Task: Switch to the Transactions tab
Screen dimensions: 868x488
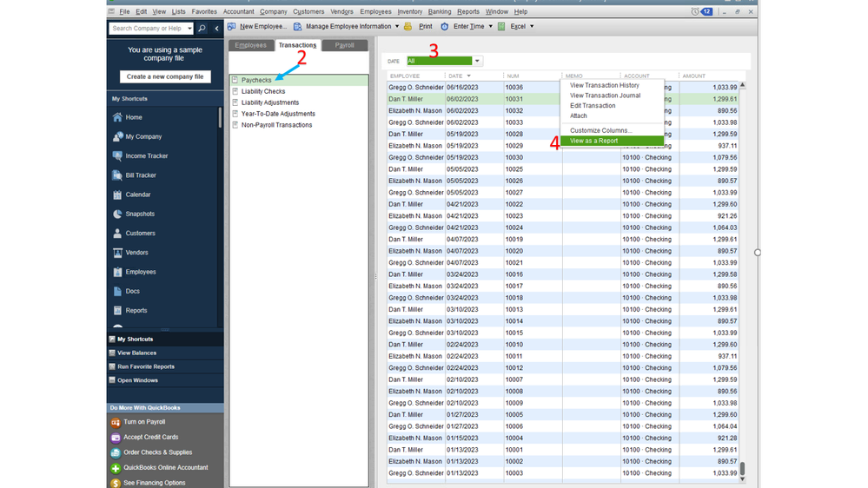Action: [298, 45]
